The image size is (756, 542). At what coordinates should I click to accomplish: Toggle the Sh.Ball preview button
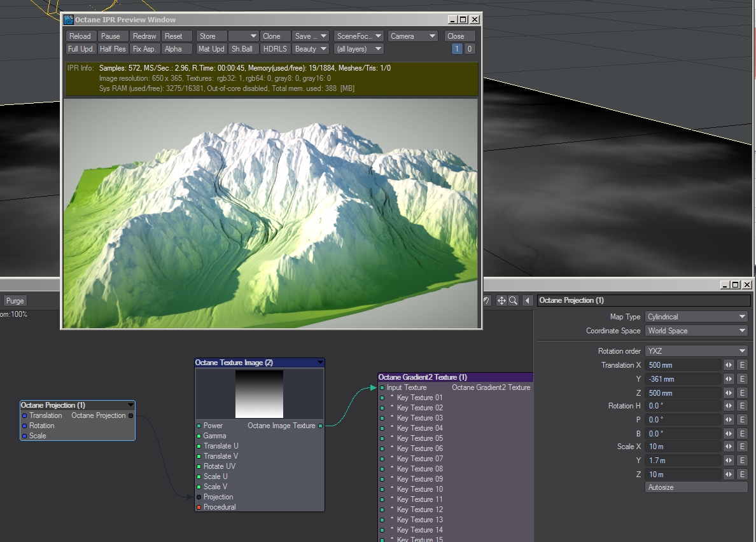point(242,49)
